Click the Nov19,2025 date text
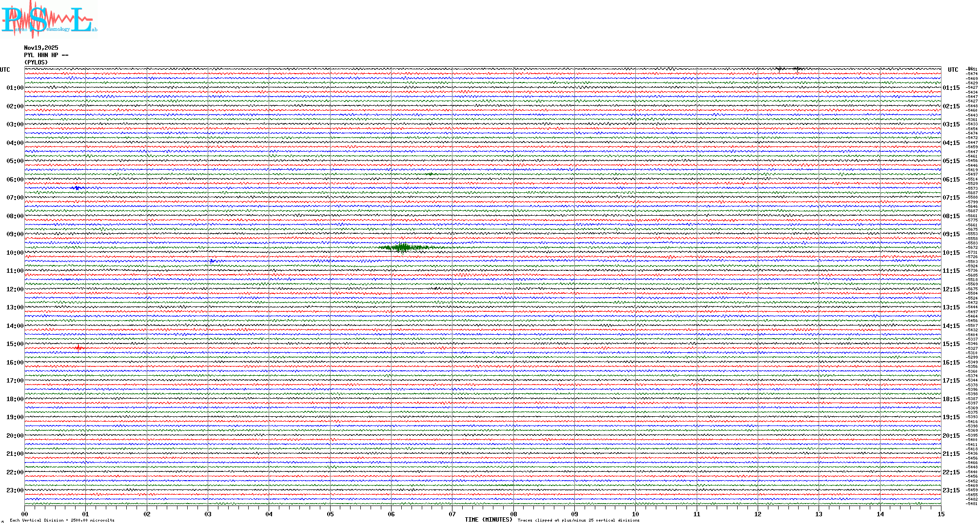 pyautogui.click(x=41, y=48)
